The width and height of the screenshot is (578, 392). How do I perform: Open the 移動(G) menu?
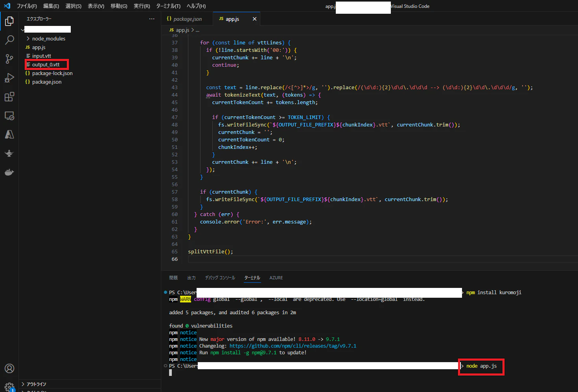[119, 6]
